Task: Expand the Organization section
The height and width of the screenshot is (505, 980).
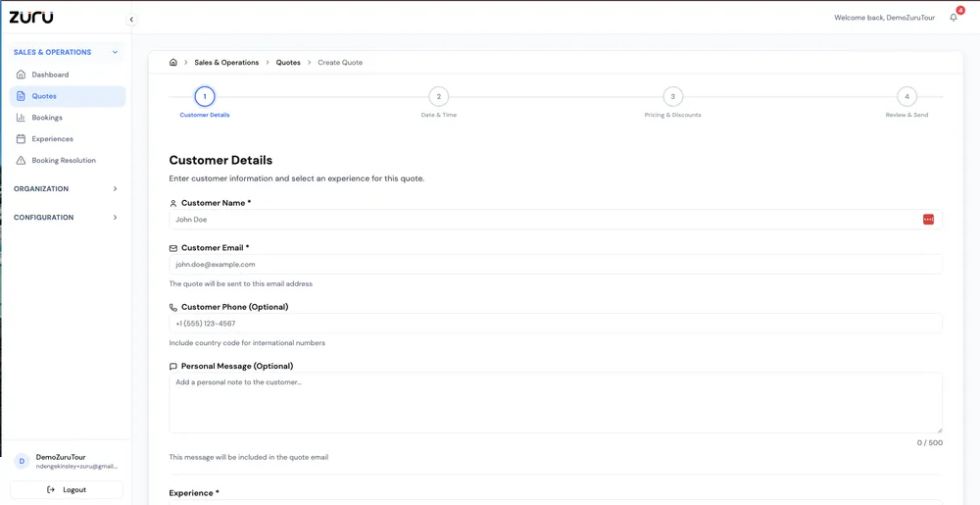Action: tap(115, 188)
